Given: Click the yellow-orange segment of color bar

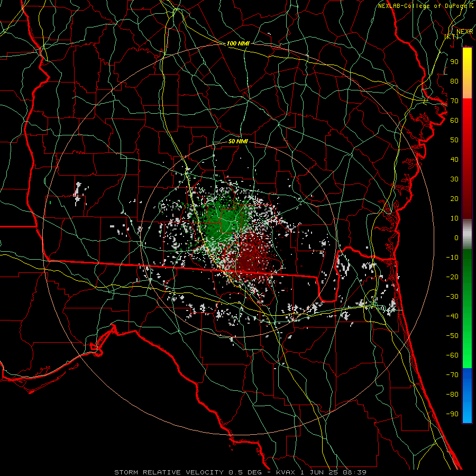Looking at the screenshot, I should [467, 73].
